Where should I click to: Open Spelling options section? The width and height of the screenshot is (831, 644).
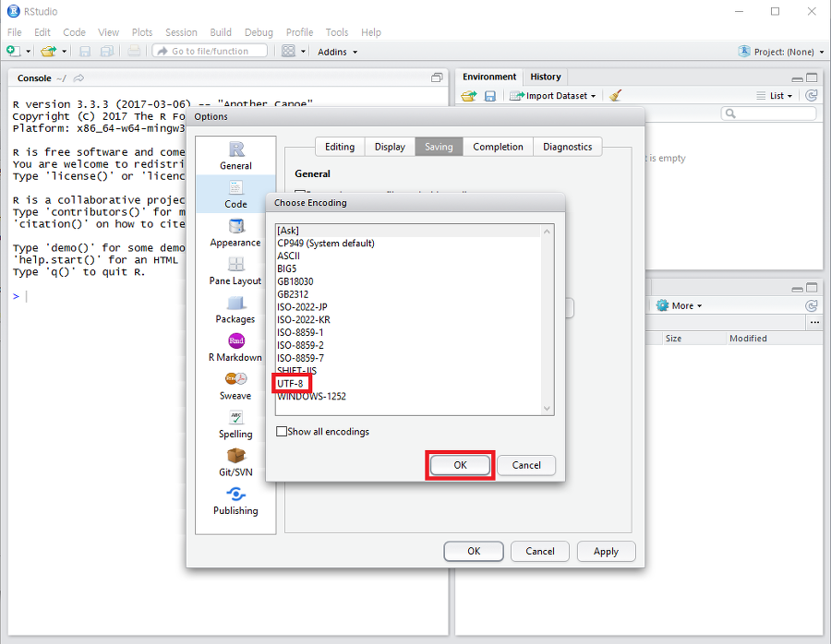(235, 424)
